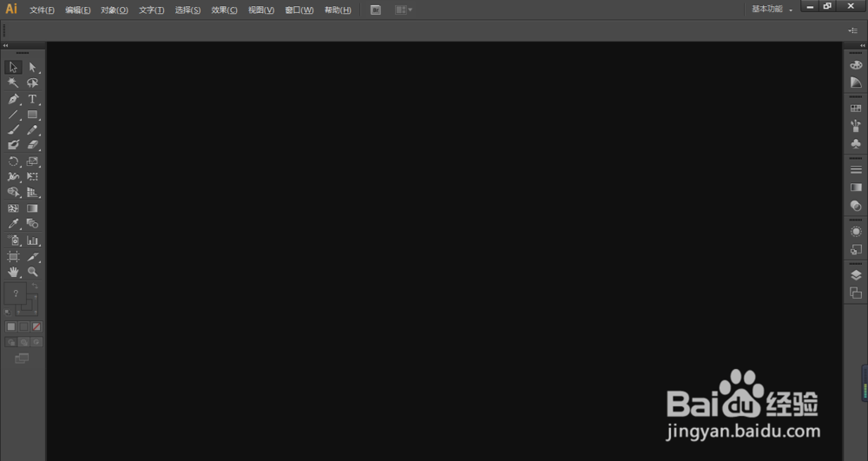Activate the Type tool
This screenshot has width=868, height=461.
(33, 99)
